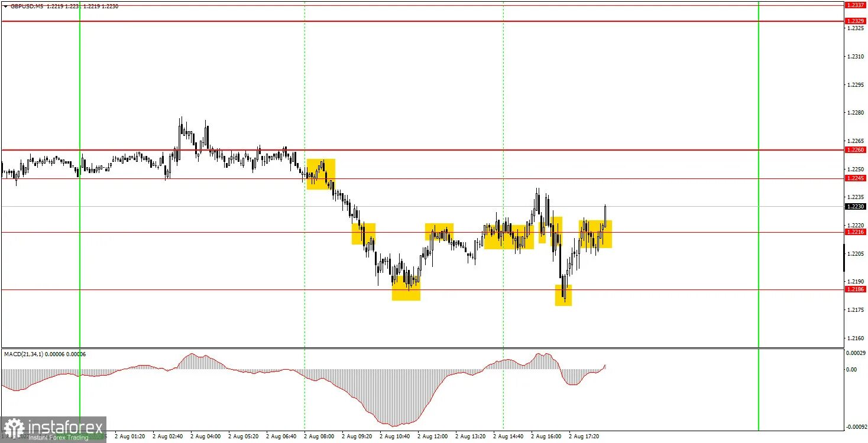Click the 1.2295 price axis label
The width and height of the screenshot is (868, 443).
[x=855, y=85]
